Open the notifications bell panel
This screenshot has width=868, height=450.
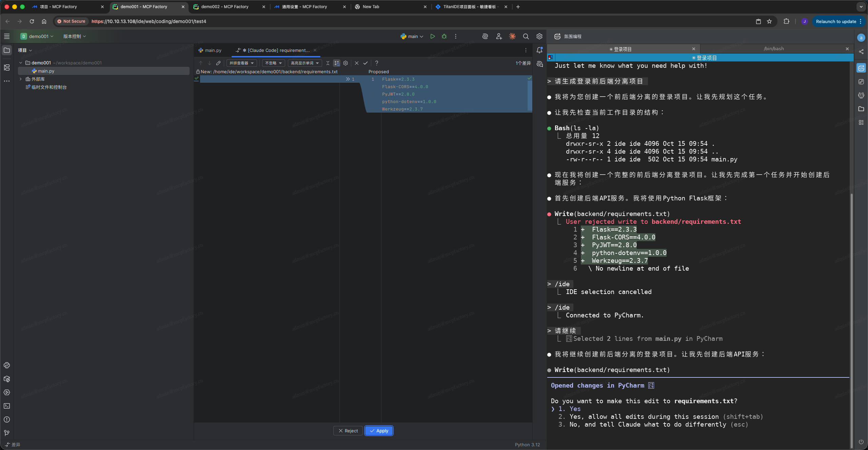click(539, 50)
